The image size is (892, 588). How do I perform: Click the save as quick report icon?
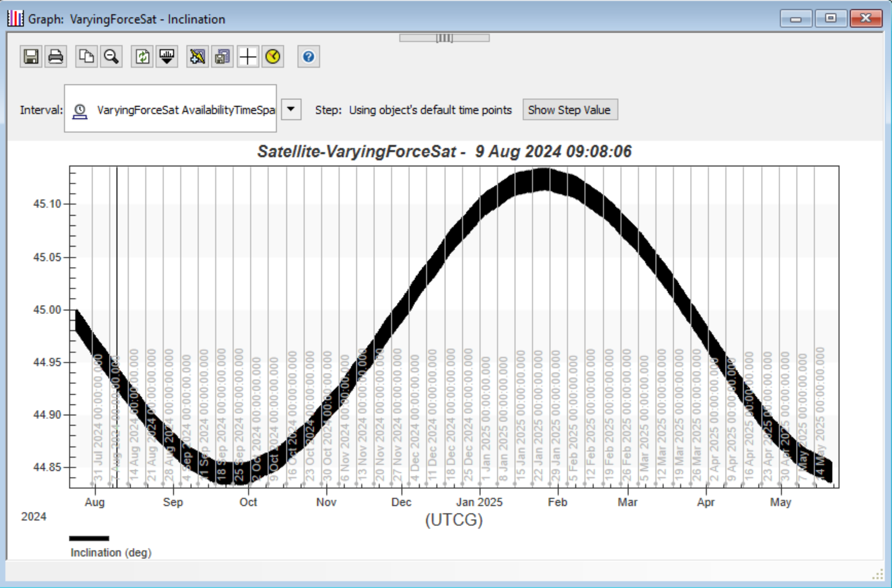pyautogui.click(x=222, y=56)
